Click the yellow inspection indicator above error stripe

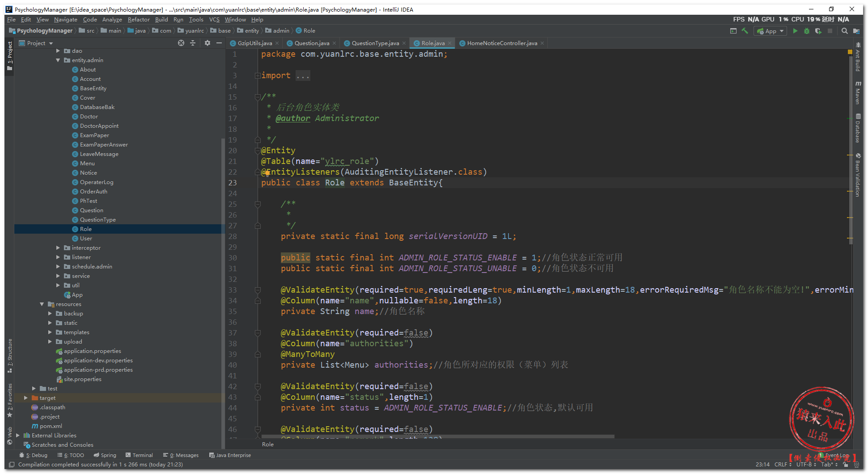[850, 52]
